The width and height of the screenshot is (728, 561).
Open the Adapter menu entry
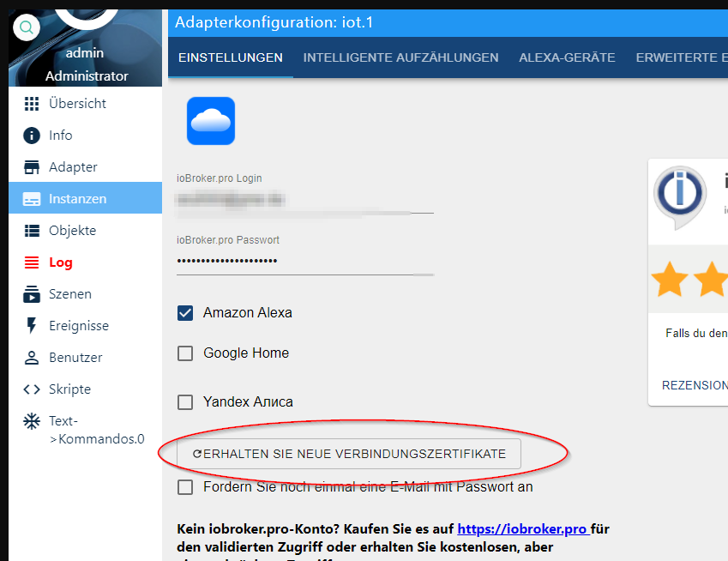coord(86,167)
